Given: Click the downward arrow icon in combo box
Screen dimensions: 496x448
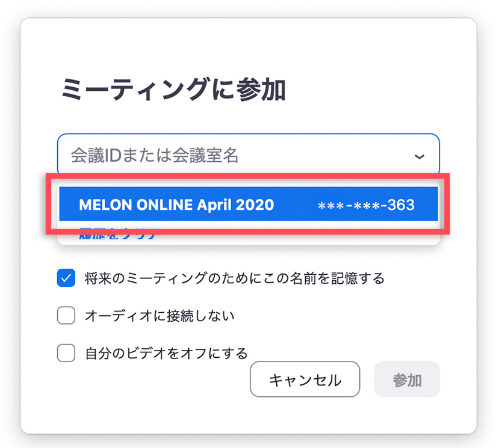Looking at the screenshot, I should click(420, 157).
